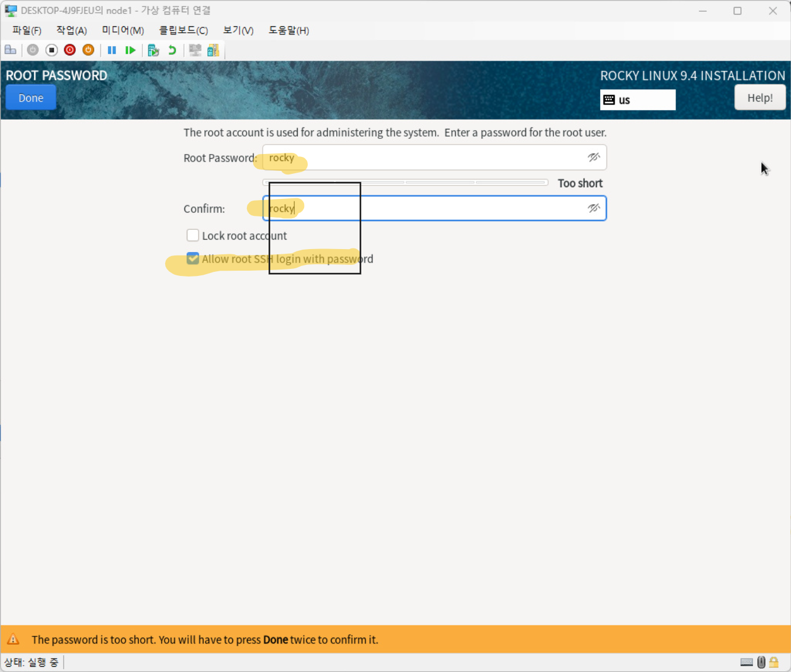The height and width of the screenshot is (672, 791).
Task: Click the keyboard icon beside us layout
Action: [x=609, y=100]
